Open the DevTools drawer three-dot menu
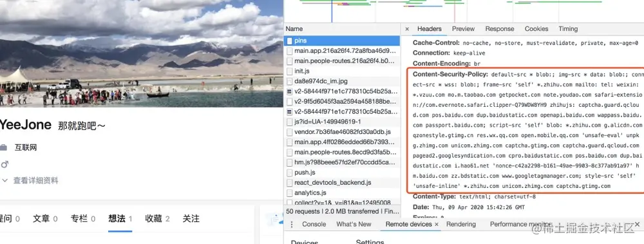 tap(292, 224)
